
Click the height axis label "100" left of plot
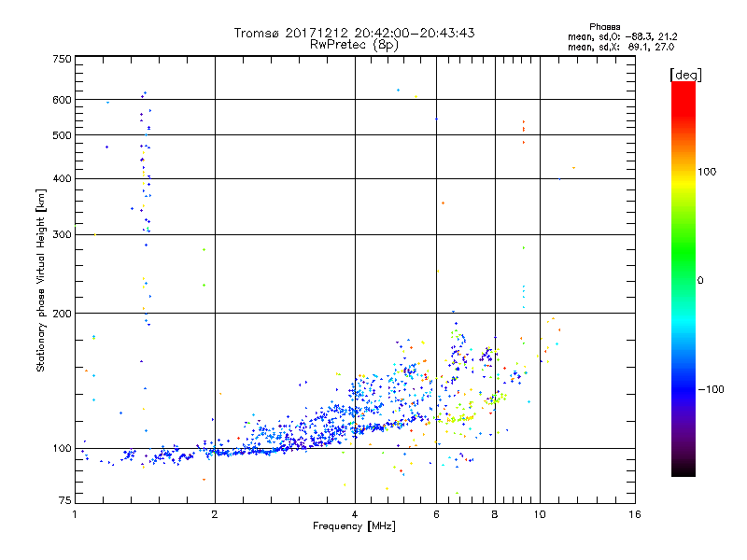62,449
